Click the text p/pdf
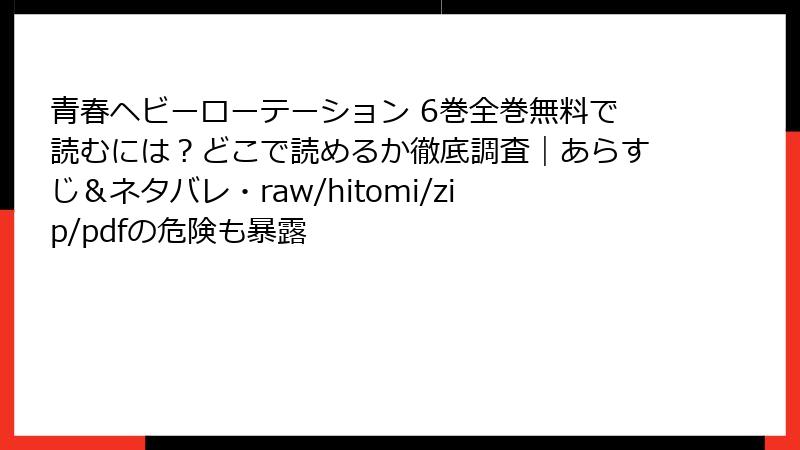 point(88,232)
